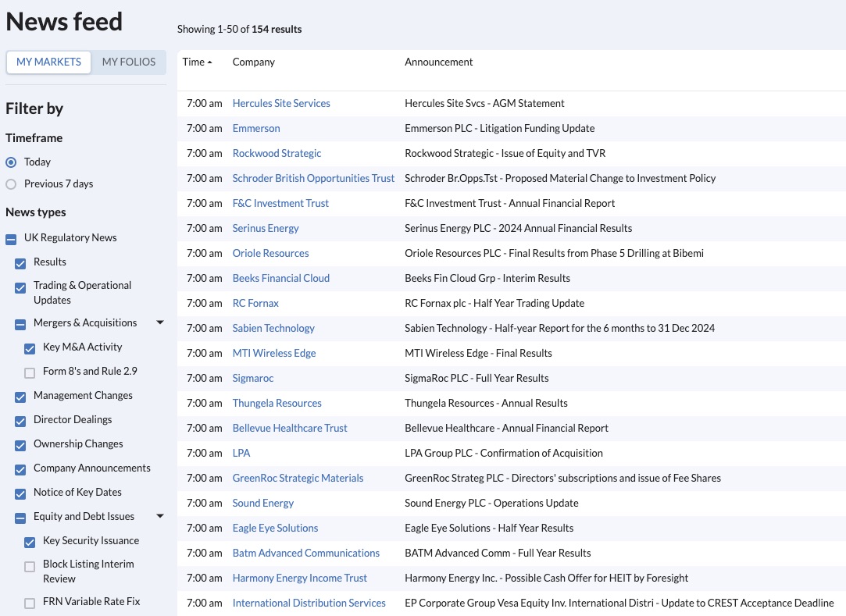Uncheck the Ownership Changes checkbox
The image size is (846, 616).
click(x=20, y=446)
